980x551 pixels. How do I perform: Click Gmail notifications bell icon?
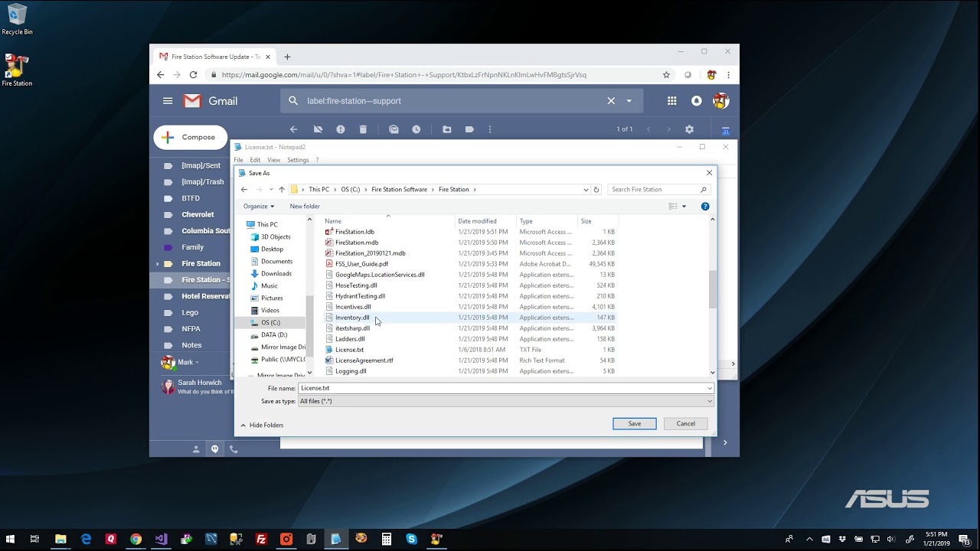(x=696, y=101)
